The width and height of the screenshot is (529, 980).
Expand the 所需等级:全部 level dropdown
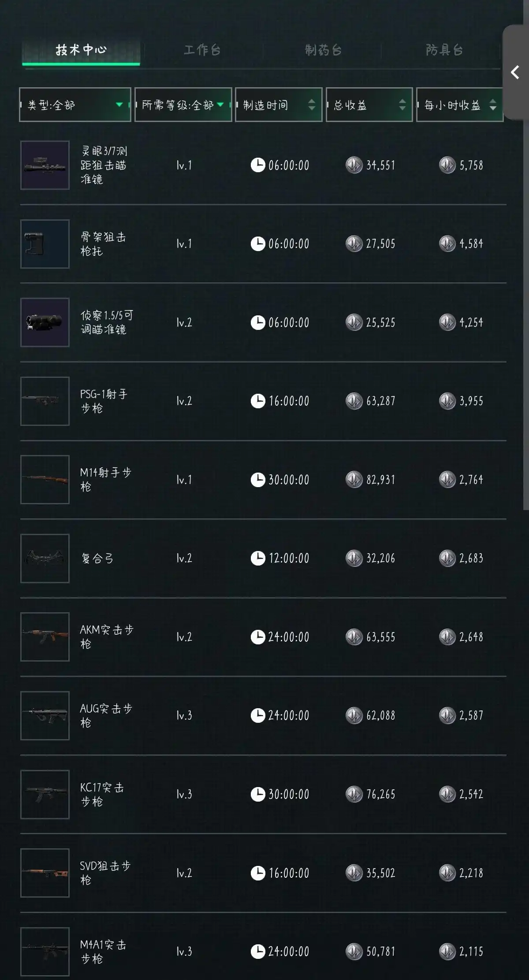click(183, 105)
